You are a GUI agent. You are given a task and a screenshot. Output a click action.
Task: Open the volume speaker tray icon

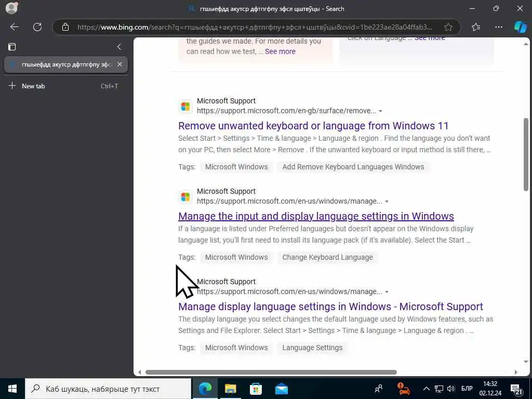pyautogui.click(x=451, y=389)
